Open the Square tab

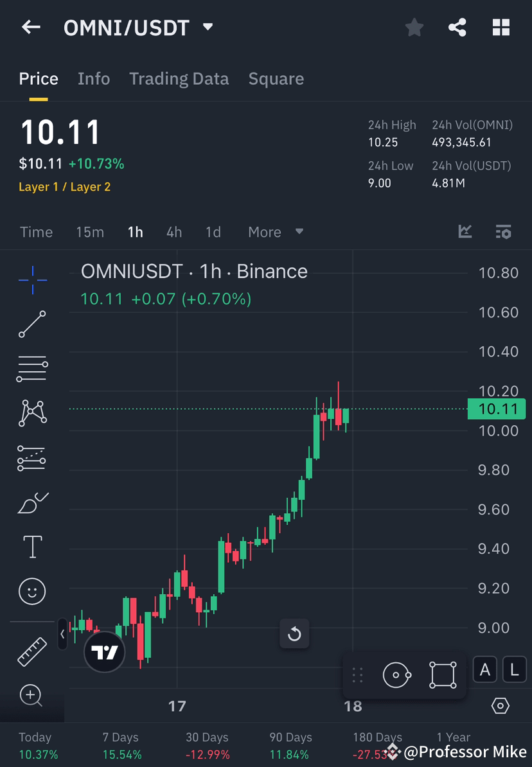276,79
